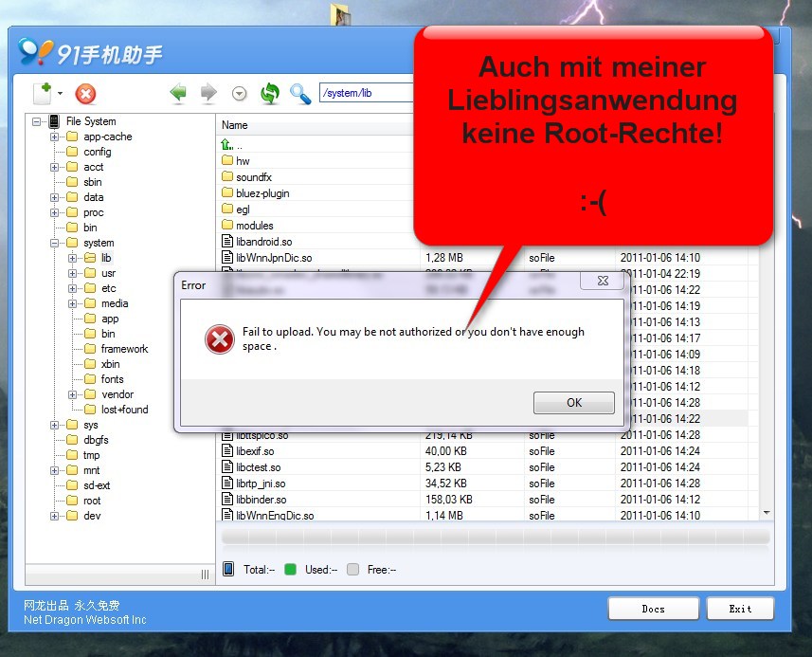Go back with the green left arrow
Viewport: 812px width, 657px height.
click(x=178, y=93)
